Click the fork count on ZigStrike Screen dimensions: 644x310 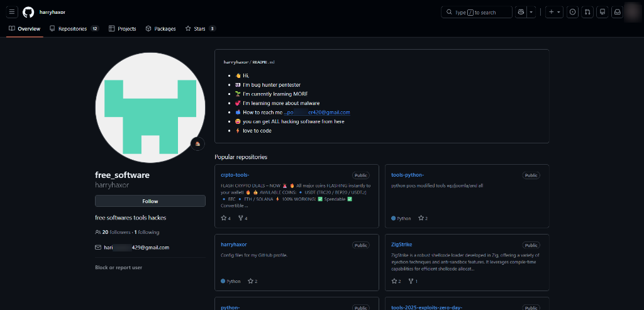tap(413, 282)
